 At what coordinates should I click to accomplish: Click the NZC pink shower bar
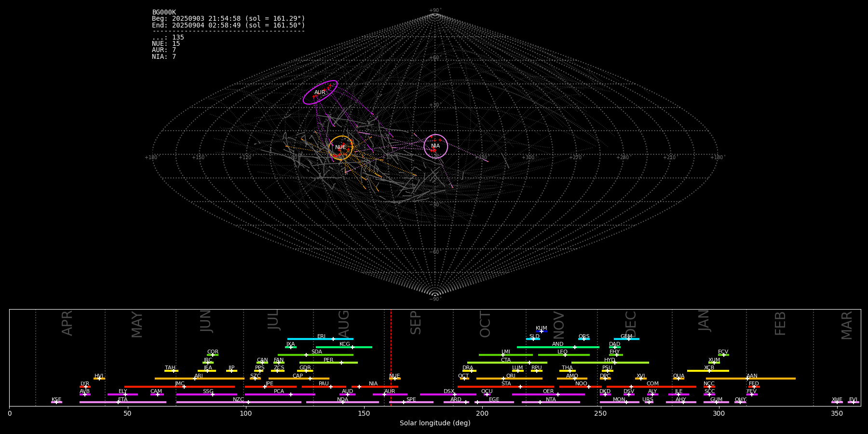(239, 402)
